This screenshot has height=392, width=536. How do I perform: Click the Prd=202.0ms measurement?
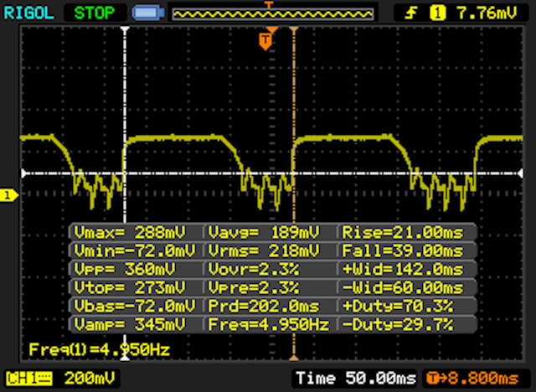[x=264, y=306]
